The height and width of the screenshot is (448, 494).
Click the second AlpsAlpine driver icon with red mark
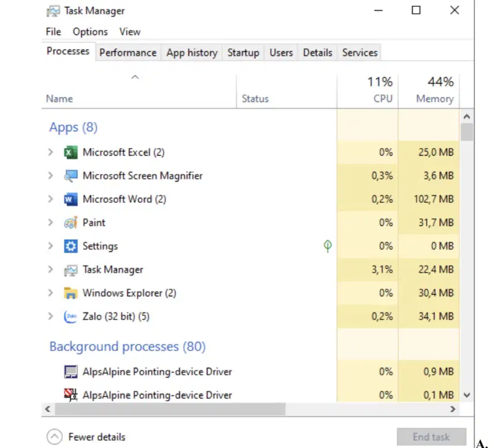click(x=70, y=395)
